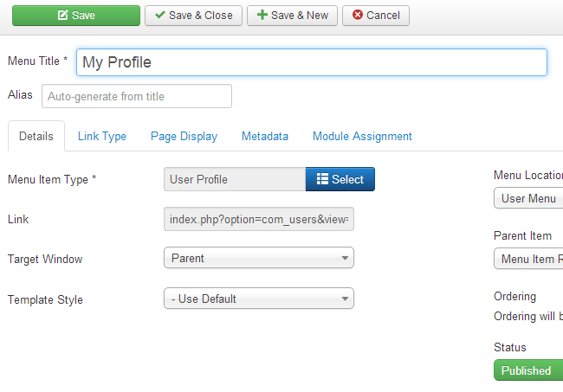Open the Page Display tab

coord(184,136)
